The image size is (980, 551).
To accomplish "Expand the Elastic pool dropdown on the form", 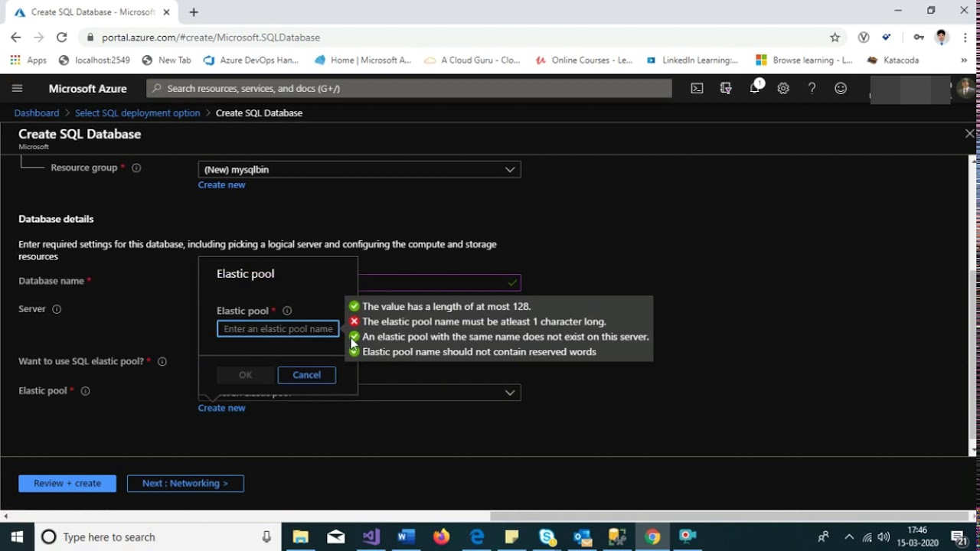I will 510,393.
